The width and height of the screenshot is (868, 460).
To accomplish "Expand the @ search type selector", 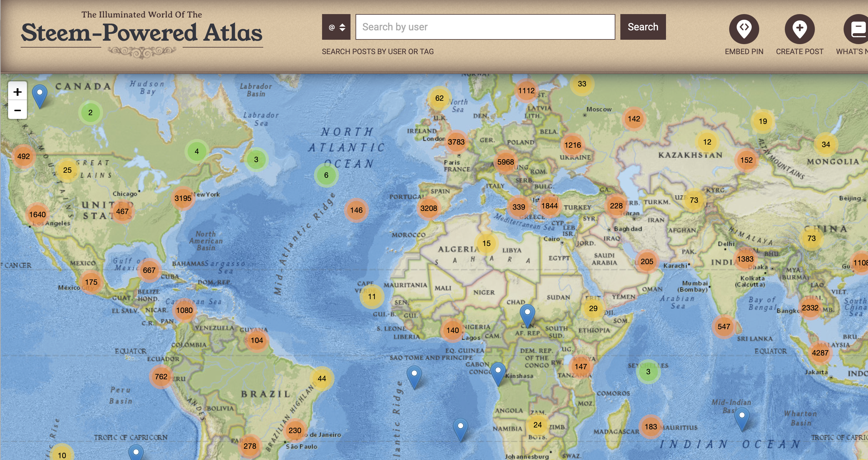I will [336, 27].
